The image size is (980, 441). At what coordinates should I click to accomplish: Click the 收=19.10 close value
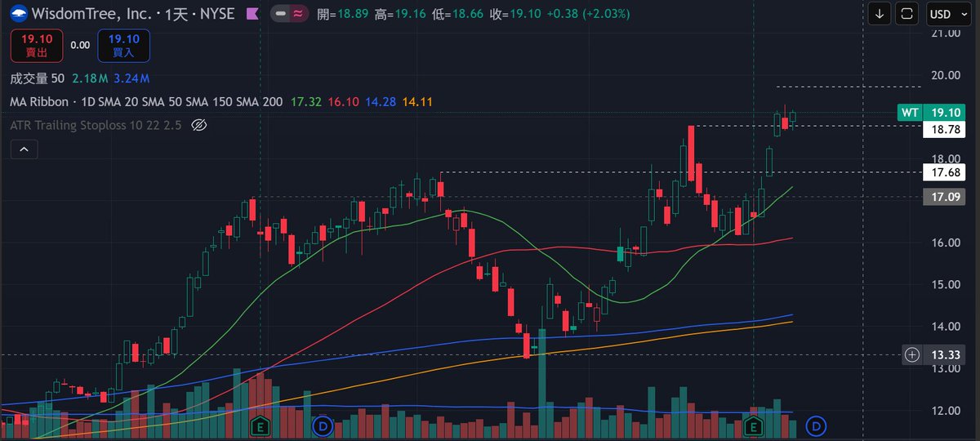[516, 14]
